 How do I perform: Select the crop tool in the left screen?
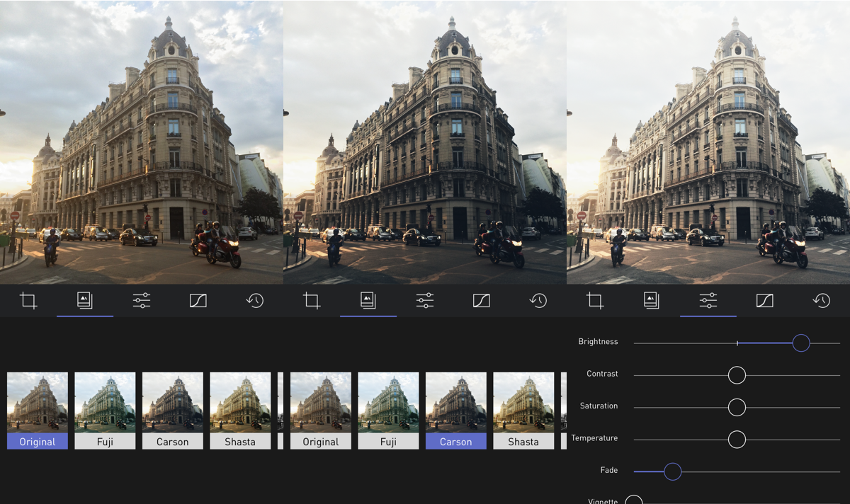click(x=28, y=301)
